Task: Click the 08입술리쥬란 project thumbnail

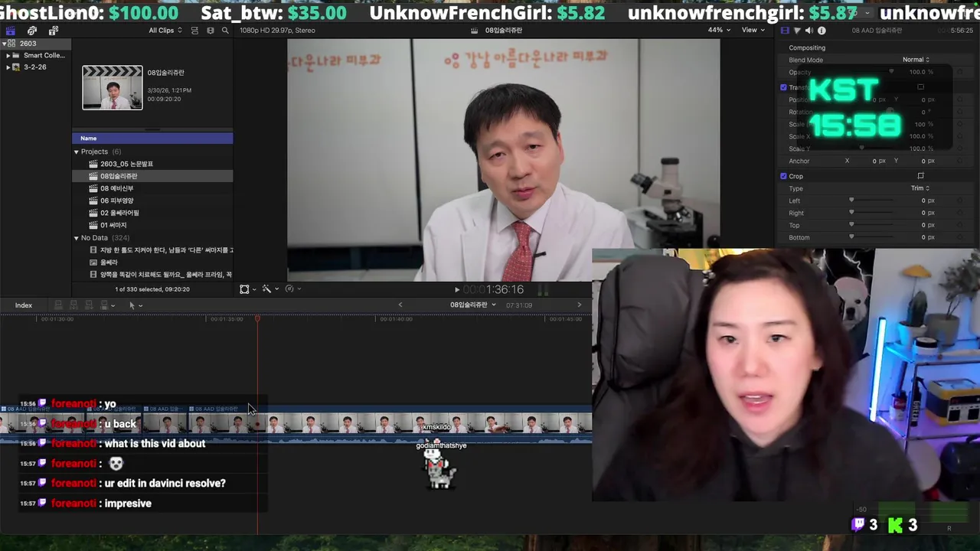Action: (x=113, y=88)
